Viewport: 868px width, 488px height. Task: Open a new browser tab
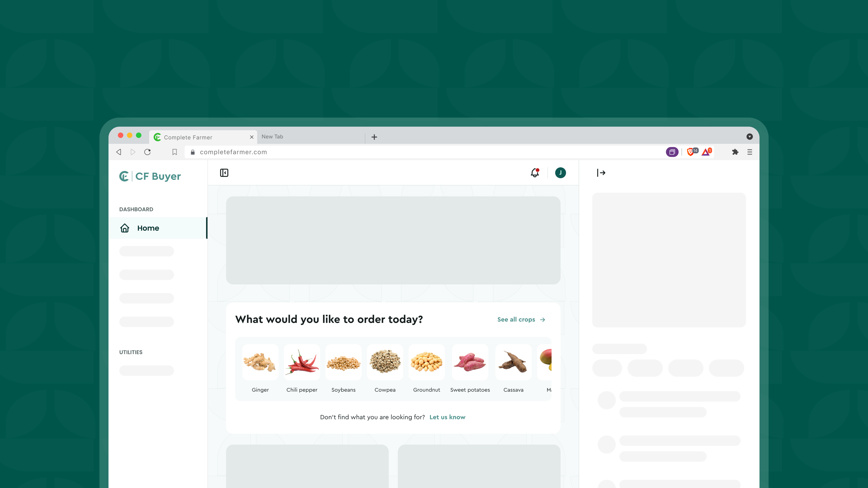tap(374, 137)
